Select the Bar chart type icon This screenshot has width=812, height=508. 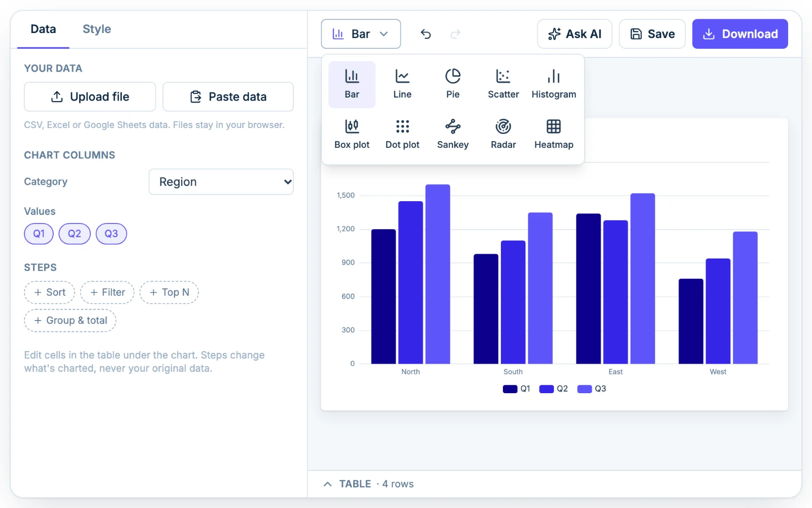[352, 84]
